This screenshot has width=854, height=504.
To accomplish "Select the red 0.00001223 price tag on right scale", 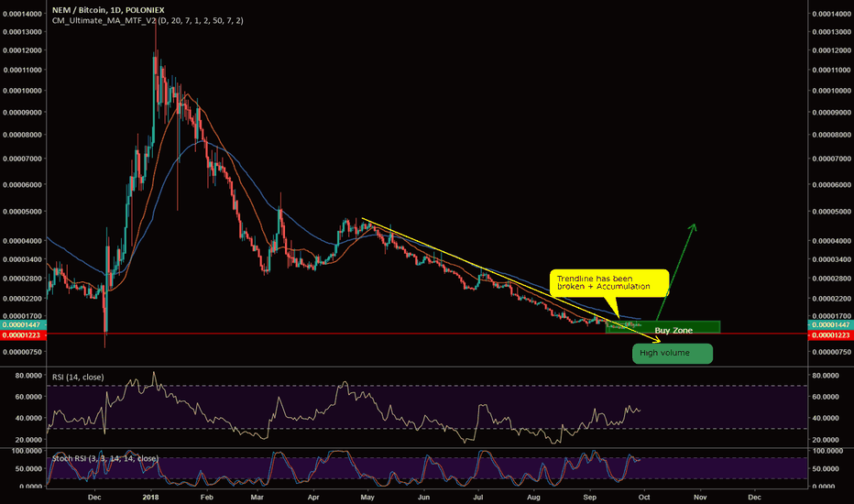I will pyautogui.click(x=830, y=335).
